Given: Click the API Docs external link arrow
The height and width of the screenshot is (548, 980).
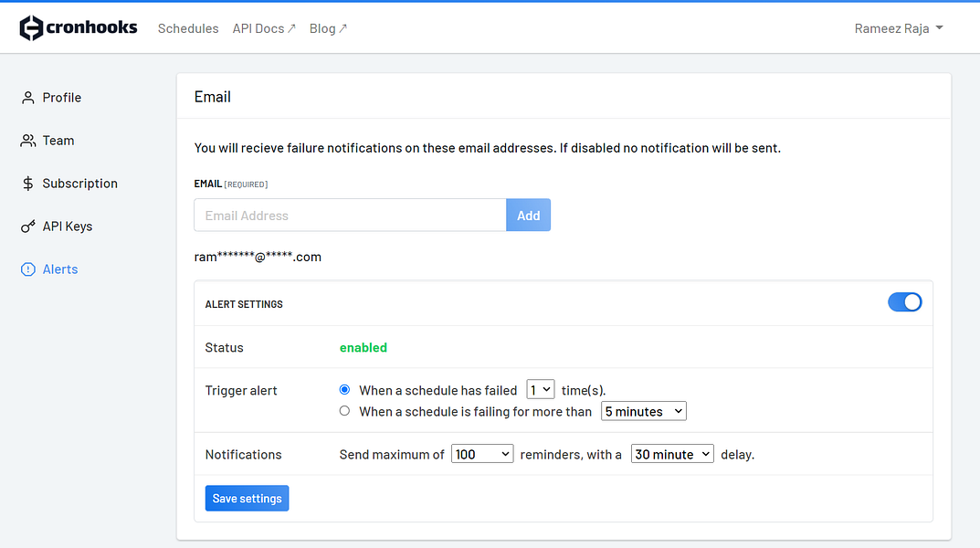Looking at the screenshot, I should pyautogui.click(x=291, y=28).
